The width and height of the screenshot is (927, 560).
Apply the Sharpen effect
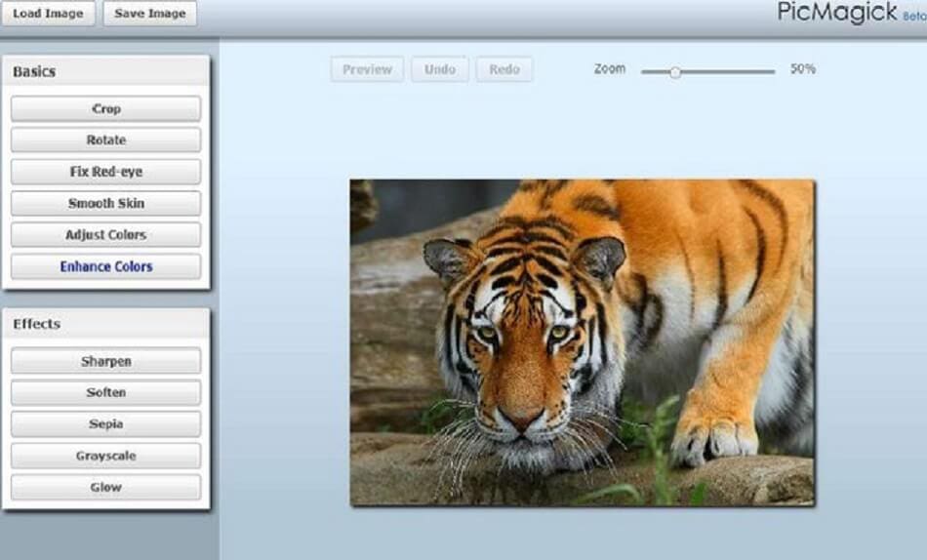point(105,361)
